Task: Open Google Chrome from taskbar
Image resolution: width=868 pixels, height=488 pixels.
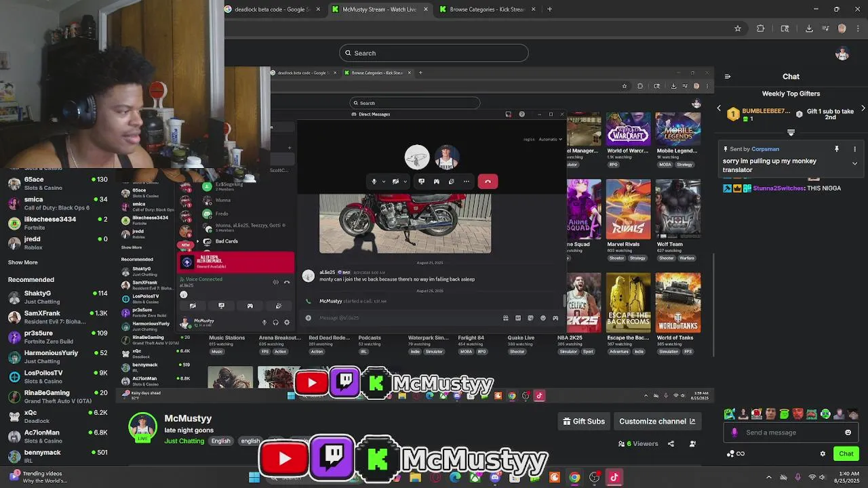Action: click(x=574, y=477)
